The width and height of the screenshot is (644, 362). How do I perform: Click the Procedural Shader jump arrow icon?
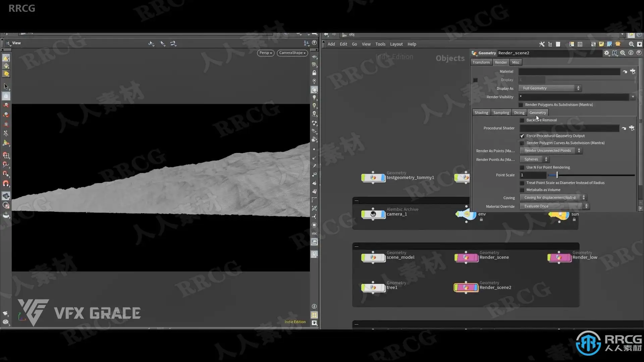(x=624, y=128)
